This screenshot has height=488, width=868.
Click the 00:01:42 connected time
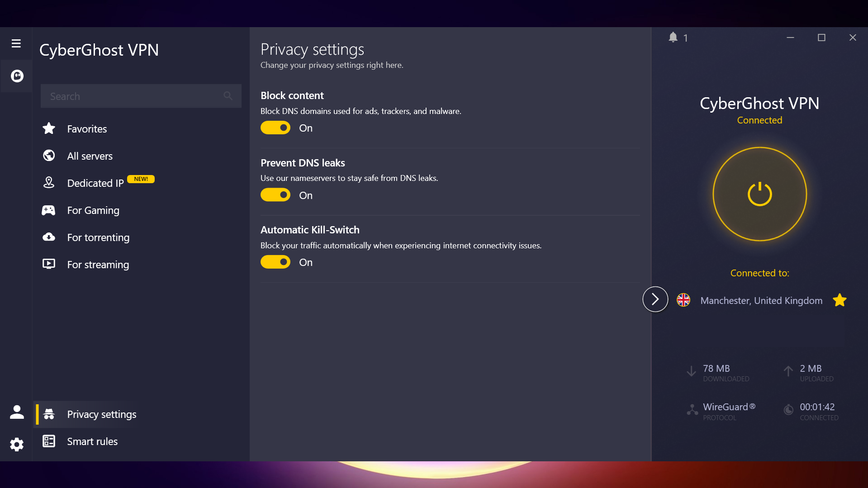(x=817, y=407)
